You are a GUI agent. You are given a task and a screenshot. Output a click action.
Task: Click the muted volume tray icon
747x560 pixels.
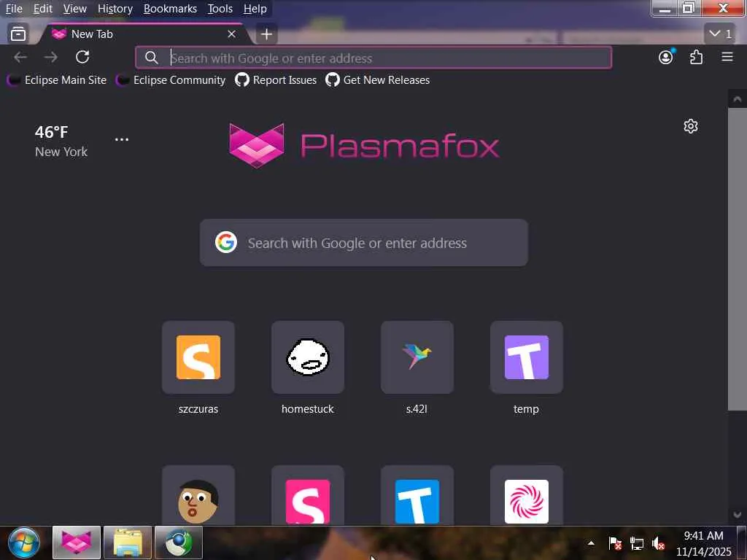659,543
